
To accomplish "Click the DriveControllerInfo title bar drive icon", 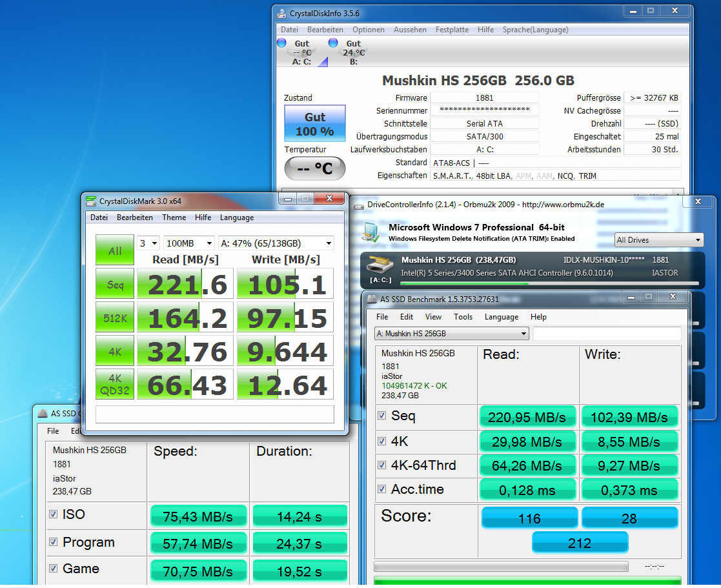I will pyautogui.click(x=359, y=205).
